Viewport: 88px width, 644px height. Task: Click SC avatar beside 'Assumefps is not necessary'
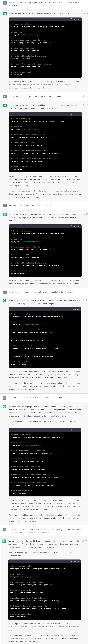[5, 206]
